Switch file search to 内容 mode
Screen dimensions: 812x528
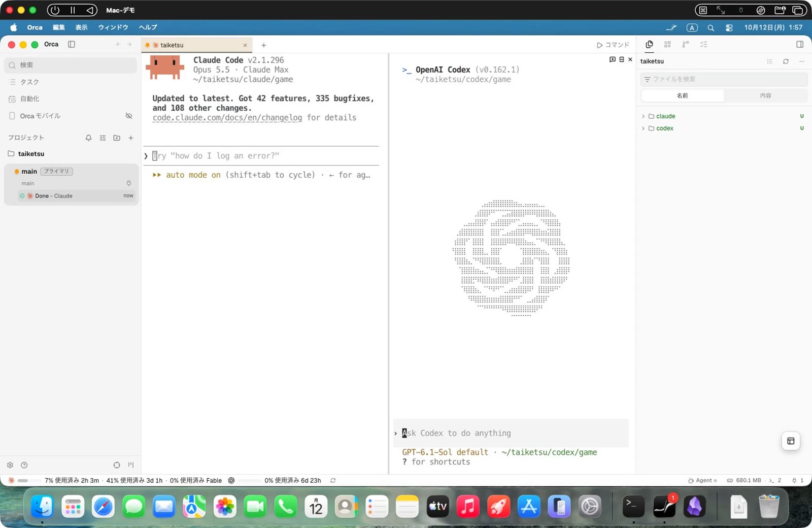[765, 95]
